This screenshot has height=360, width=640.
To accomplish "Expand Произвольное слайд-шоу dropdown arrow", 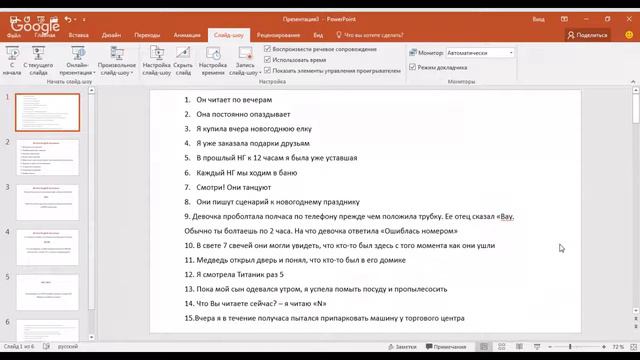I will [x=132, y=73].
